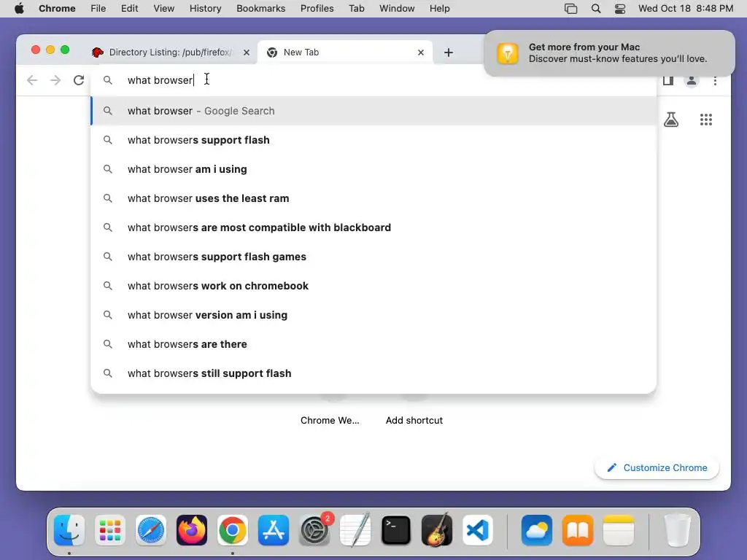Open Control Center in the menu bar
Viewport: 747px width, 560px height.
(620, 9)
